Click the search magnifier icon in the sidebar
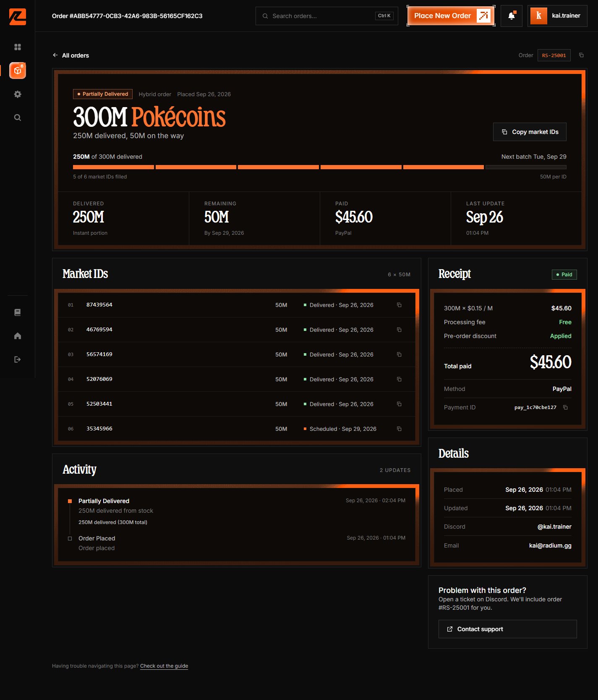598x700 pixels. [18, 118]
